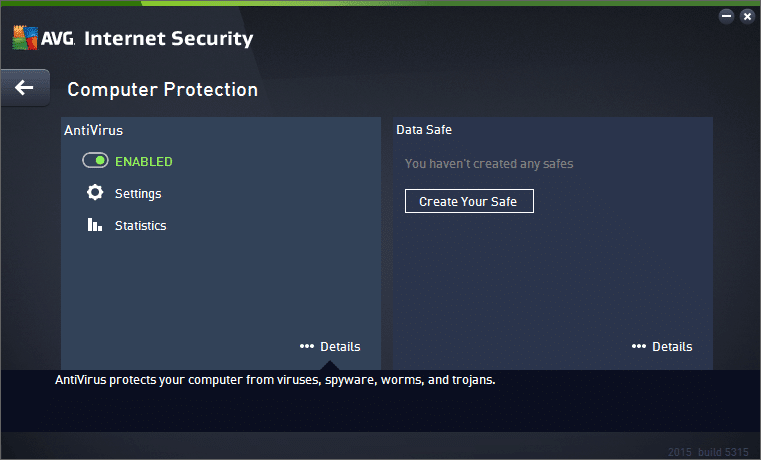The width and height of the screenshot is (761, 460).
Task: Click the three dots beside Data Safe Details
Action: pyautogui.click(x=638, y=346)
